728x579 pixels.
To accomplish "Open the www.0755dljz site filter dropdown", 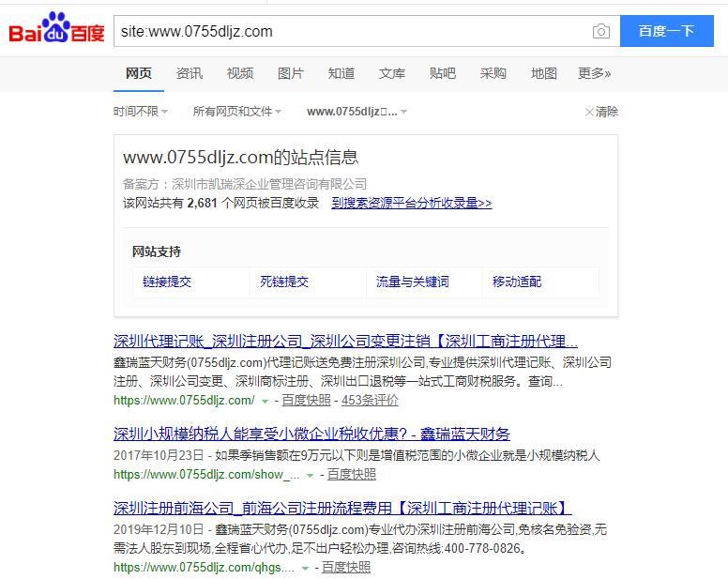I will coord(356,112).
